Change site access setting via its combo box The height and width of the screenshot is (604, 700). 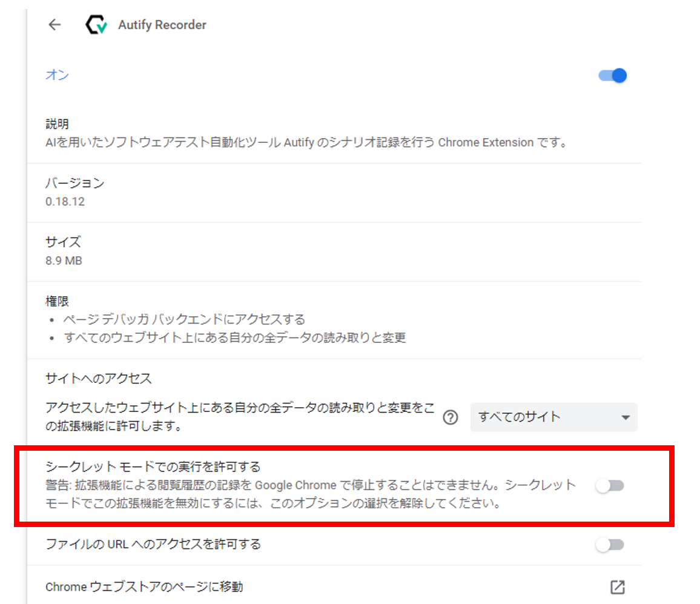(553, 417)
